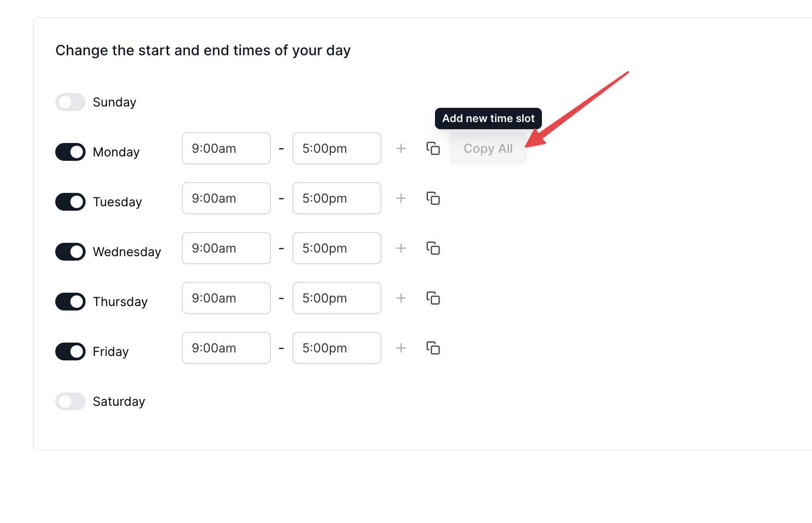Click the copy icon next to Monday's hours
This screenshot has height=523, width=812.
(x=433, y=149)
